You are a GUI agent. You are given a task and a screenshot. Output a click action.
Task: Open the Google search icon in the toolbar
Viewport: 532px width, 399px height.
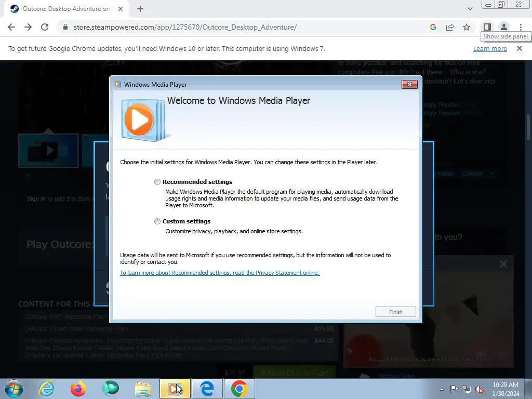(433, 27)
